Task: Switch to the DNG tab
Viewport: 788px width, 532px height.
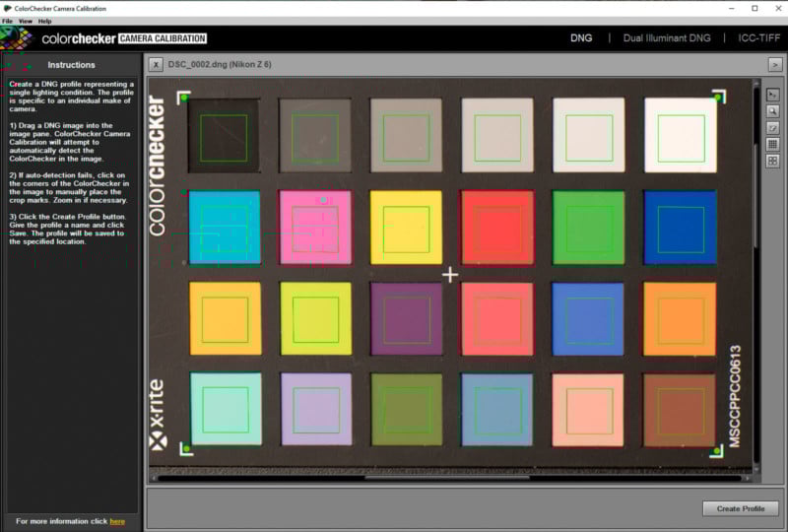Action: point(581,38)
